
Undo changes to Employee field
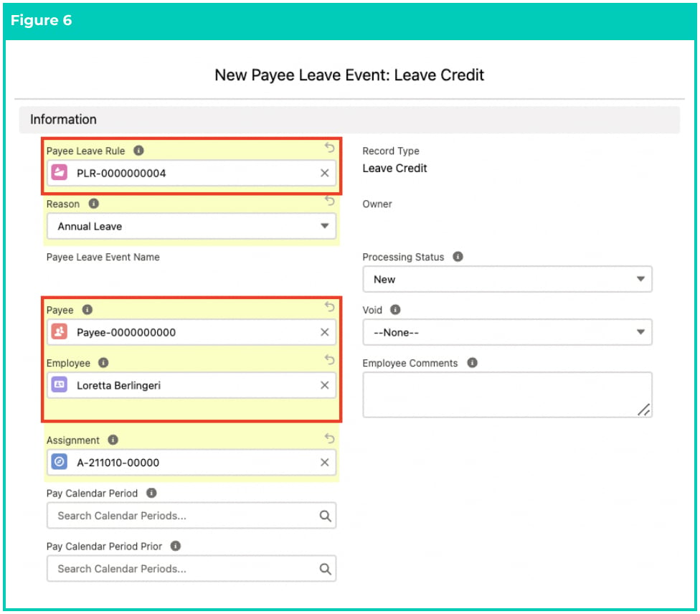coord(329,359)
